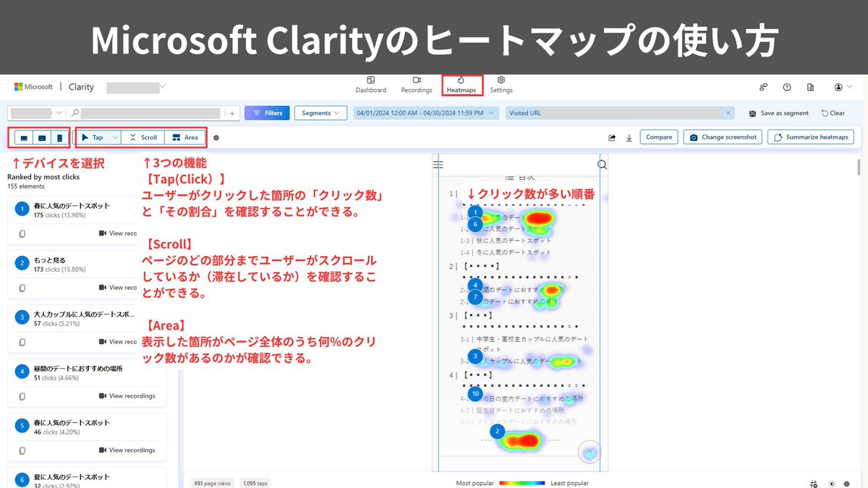View recordings for 昼間のデートにおすすめの場所
Viewport: 868px width, 488px height.
[x=127, y=396]
